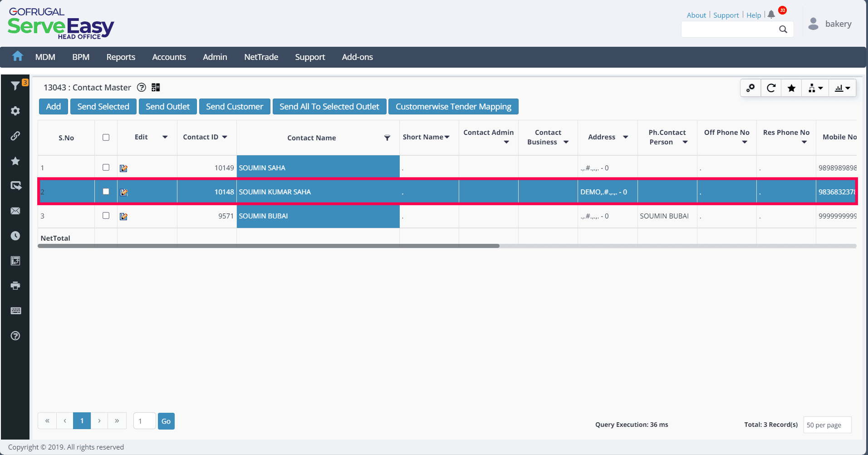Click the scheduled refresh icon in sidebar
The image size is (868, 455).
coord(15,261)
